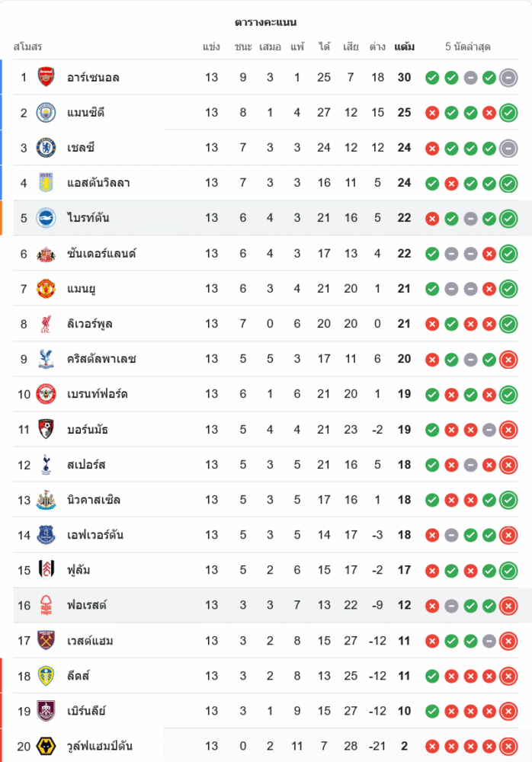This screenshot has height=762, width=532.
Task: Click Crystal Palace's latest match loss icon
Action: (x=508, y=359)
